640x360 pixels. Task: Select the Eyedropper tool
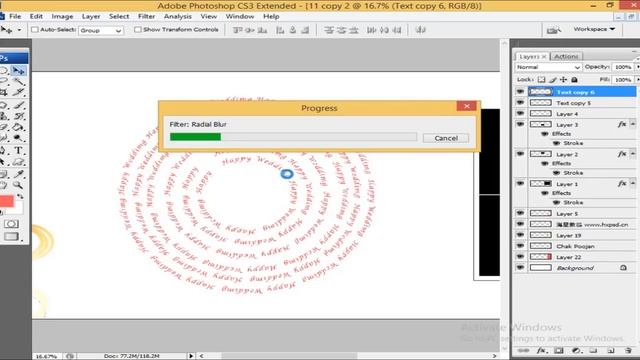(18, 174)
